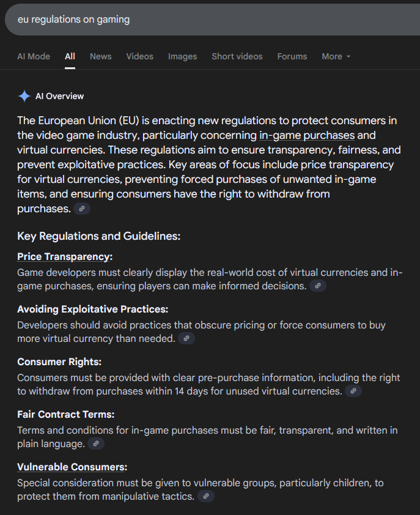Click the AI Overview label

(x=59, y=96)
